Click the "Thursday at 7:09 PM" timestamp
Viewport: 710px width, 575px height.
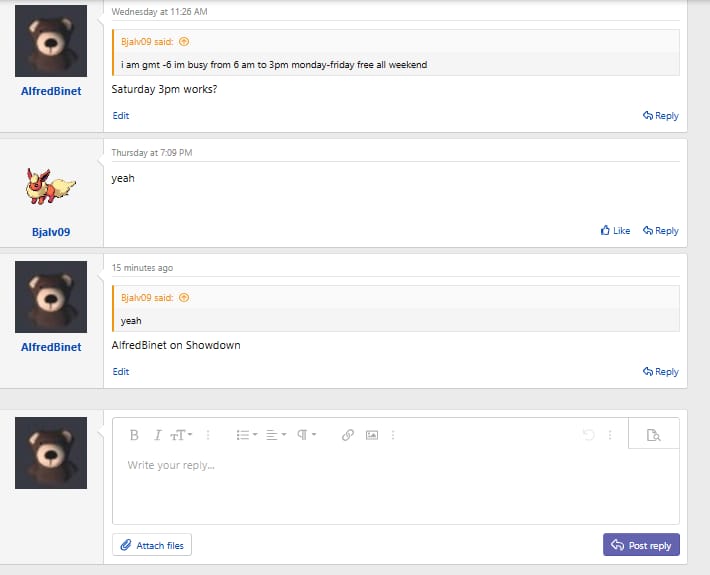click(152, 153)
